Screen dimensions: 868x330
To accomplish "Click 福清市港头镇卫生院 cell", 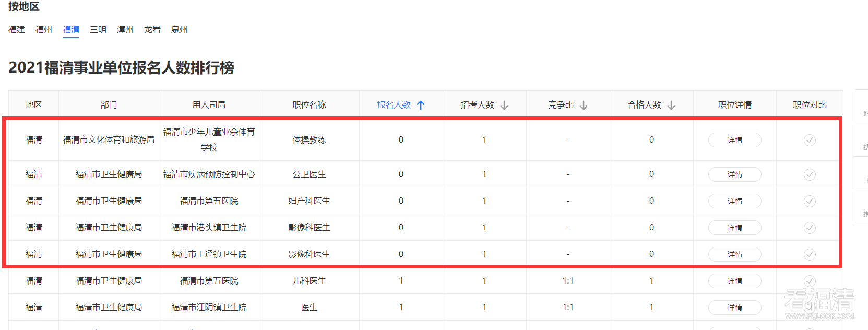I will coord(209,228).
